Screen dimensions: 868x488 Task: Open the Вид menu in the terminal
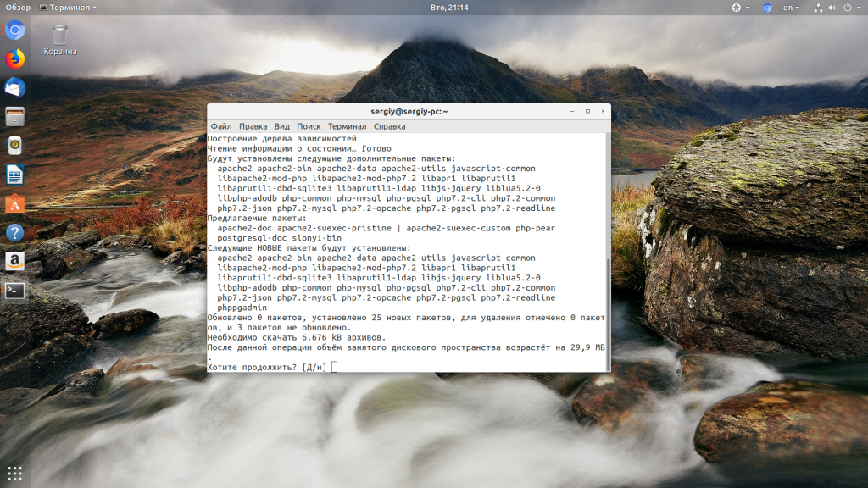pyautogui.click(x=281, y=126)
